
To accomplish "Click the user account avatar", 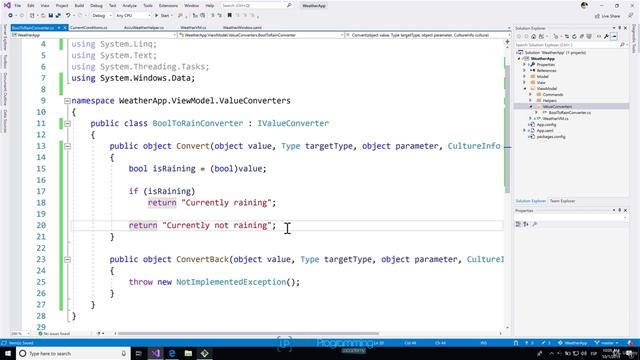I will pyautogui.click(x=584, y=5).
